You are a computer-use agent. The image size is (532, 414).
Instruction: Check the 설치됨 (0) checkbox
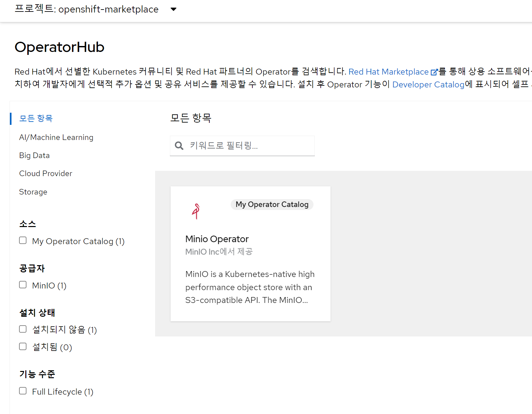[x=23, y=347]
